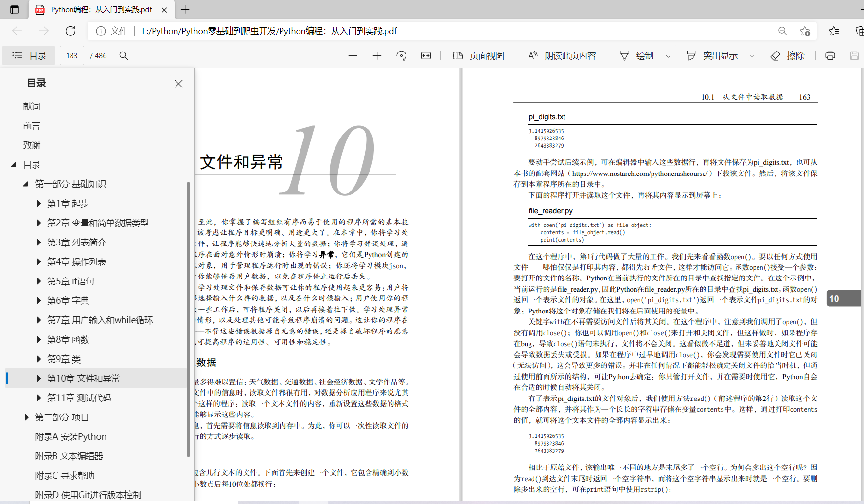The width and height of the screenshot is (864, 504).
Task: Select the 绘制 draw tool
Action: (x=636, y=56)
